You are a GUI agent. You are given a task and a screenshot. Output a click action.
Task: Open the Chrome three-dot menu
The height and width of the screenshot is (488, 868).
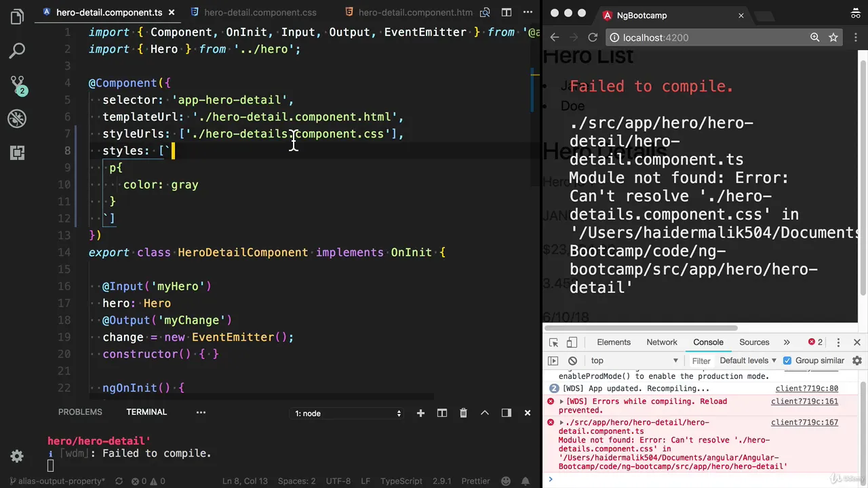coord(856,38)
